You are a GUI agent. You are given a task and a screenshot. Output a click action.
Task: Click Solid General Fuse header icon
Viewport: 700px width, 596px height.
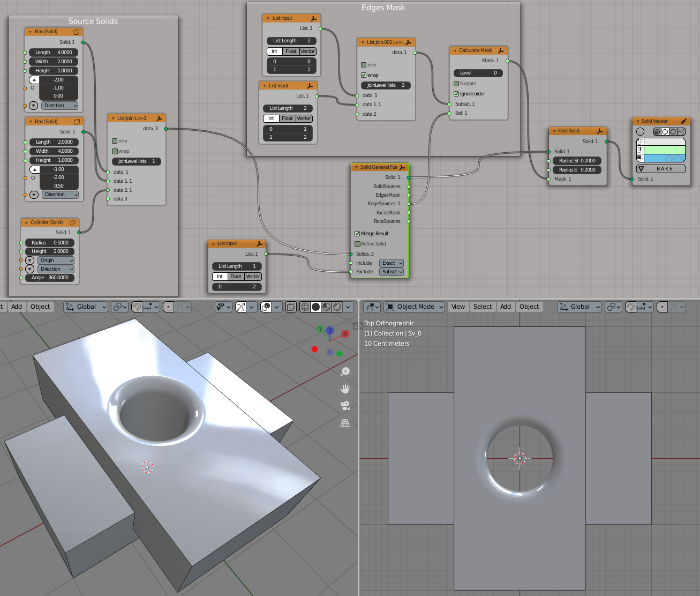[402, 167]
